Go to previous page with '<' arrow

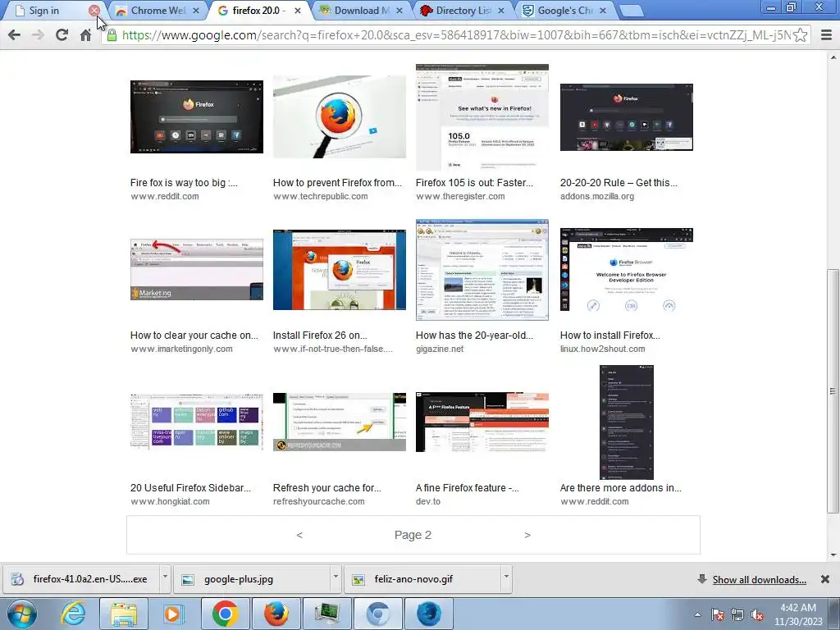click(299, 535)
